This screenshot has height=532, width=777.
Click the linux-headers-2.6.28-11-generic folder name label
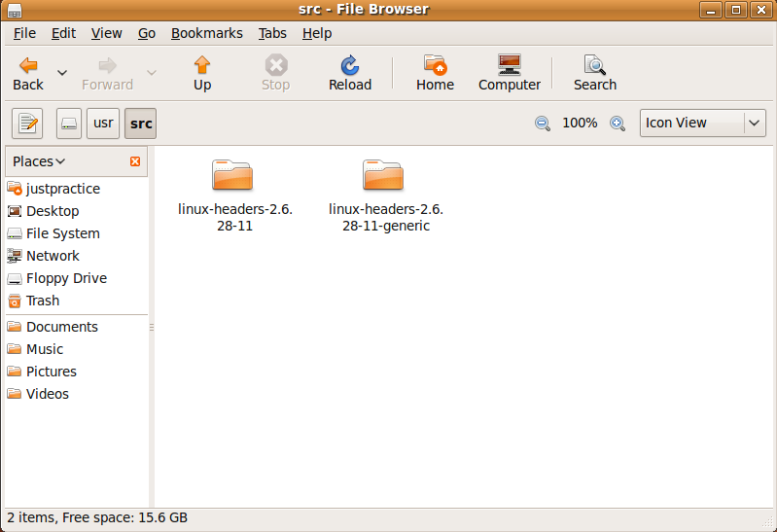pyautogui.click(x=386, y=217)
